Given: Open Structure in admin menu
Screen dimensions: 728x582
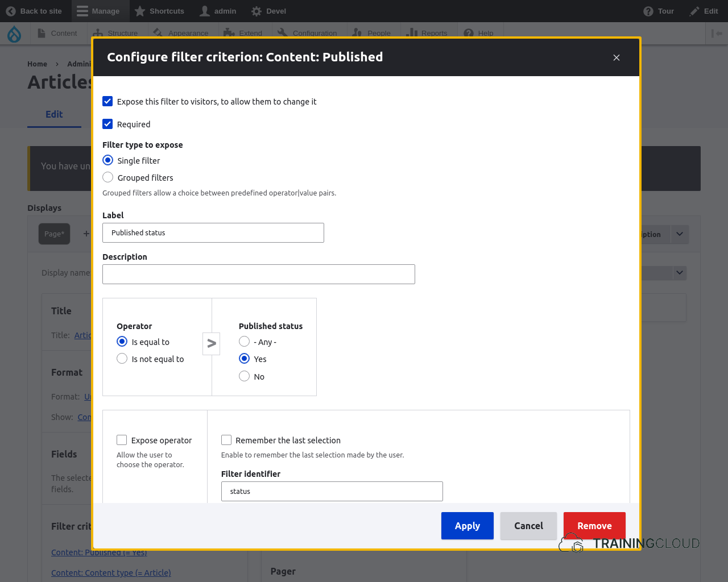Looking at the screenshot, I should click(115, 34).
